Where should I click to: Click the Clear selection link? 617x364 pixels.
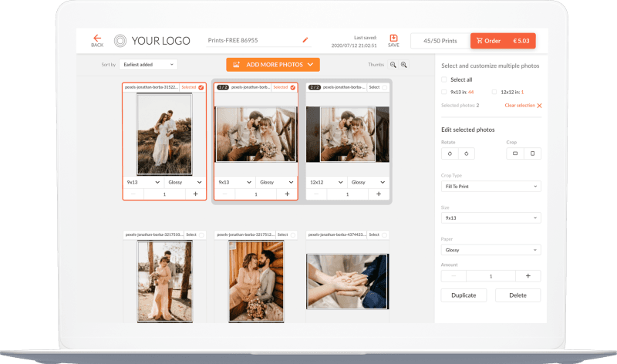523,105
